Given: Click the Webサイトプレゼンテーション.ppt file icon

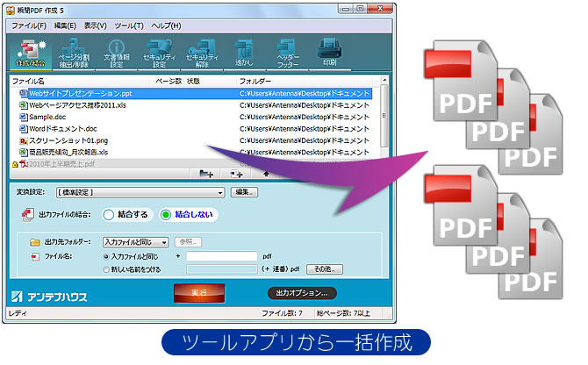Looking at the screenshot, I should pyautogui.click(x=23, y=93).
